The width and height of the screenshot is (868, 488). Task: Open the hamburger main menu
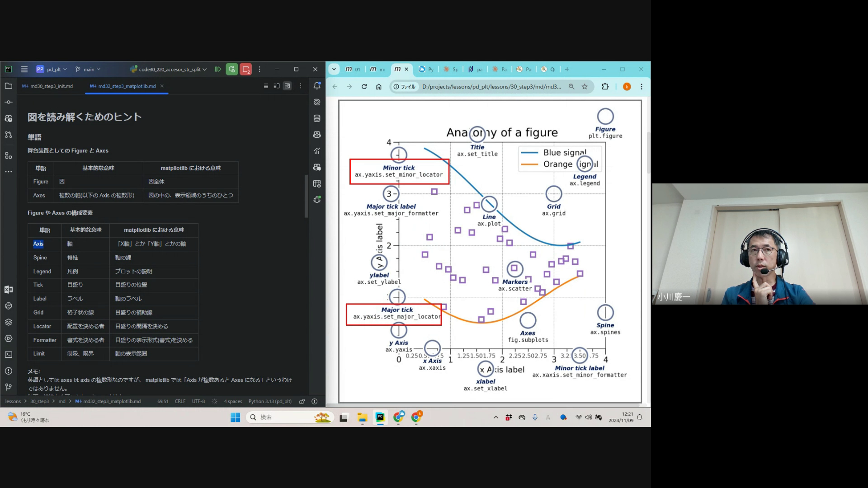click(x=24, y=69)
